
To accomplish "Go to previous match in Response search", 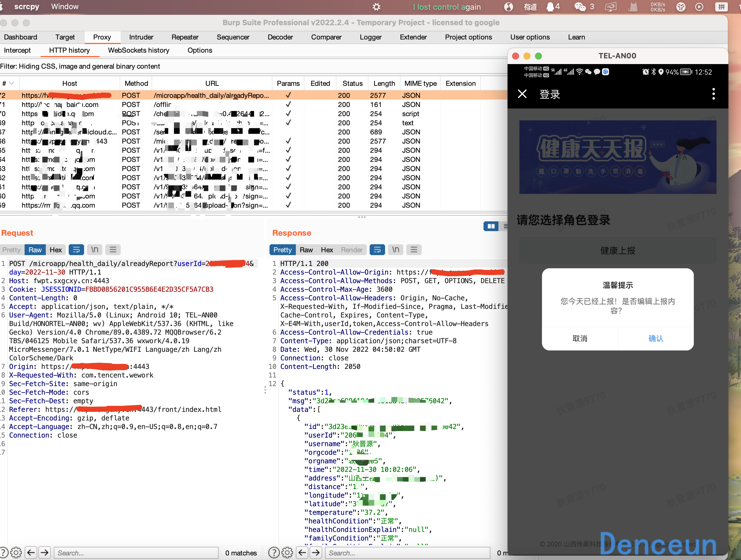I will tap(302, 553).
